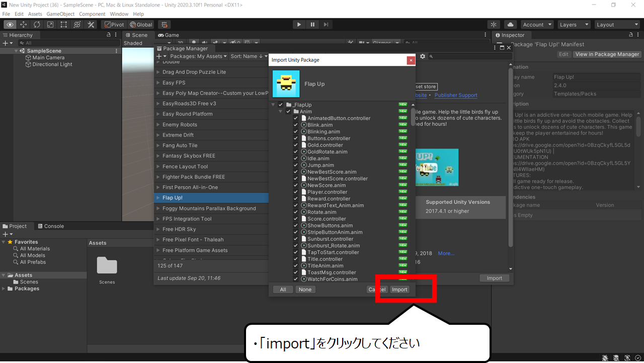Open the custom editor tools icon
The height and width of the screenshot is (363, 644).
[91, 25]
